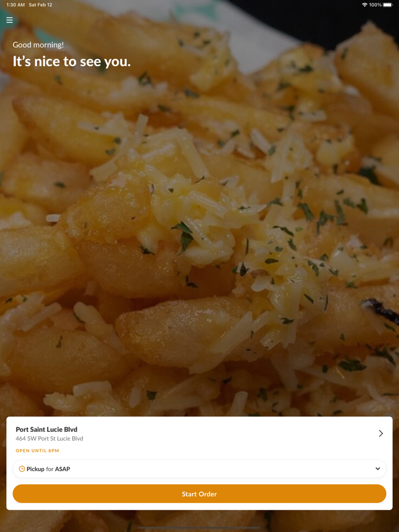The image size is (399, 532).
Task: Tap the Wi-Fi status icon
Action: click(x=365, y=5)
